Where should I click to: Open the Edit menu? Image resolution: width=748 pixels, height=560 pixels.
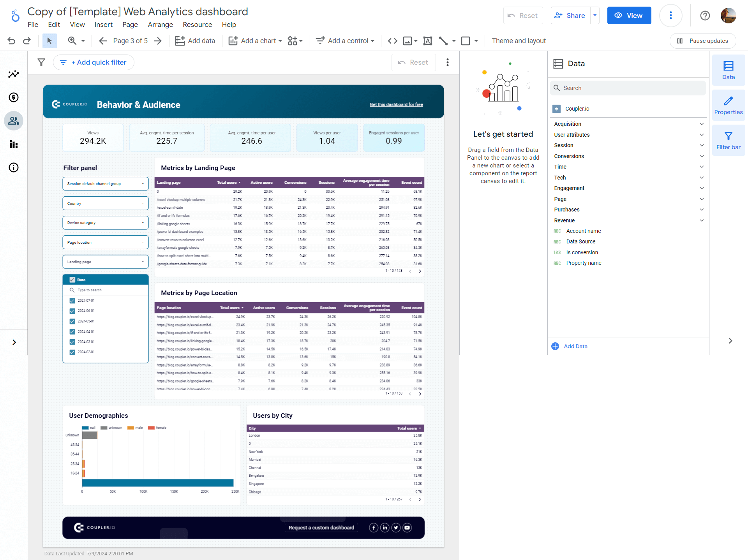point(54,25)
